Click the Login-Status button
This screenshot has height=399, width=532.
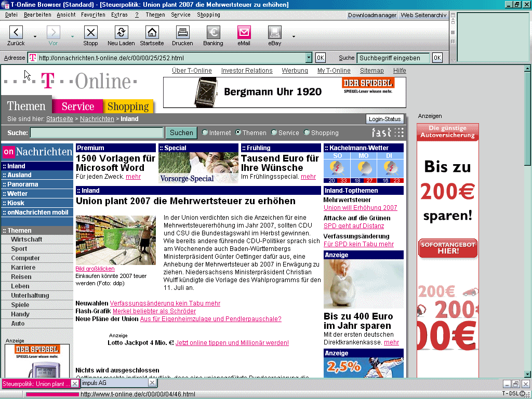[385, 119]
